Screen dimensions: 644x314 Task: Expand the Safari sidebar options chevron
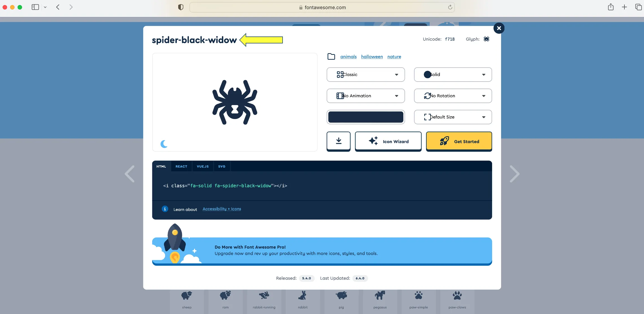coord(45,7)
